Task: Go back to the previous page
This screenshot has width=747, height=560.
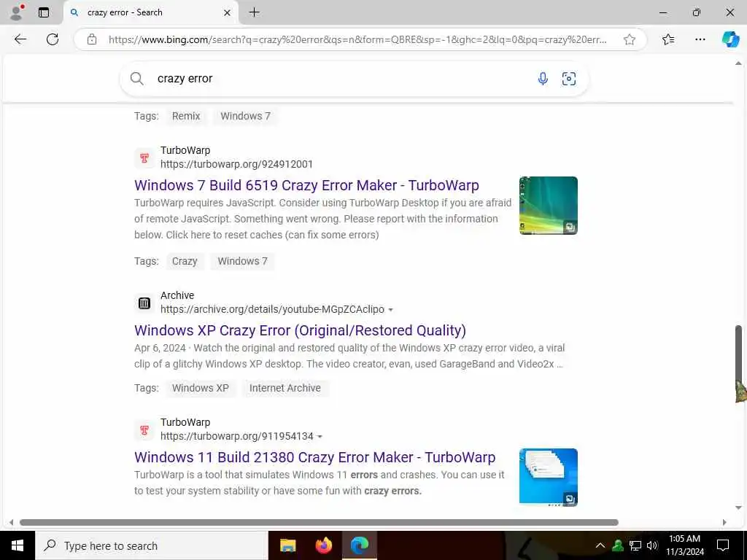Action: (x=20, y=39)
